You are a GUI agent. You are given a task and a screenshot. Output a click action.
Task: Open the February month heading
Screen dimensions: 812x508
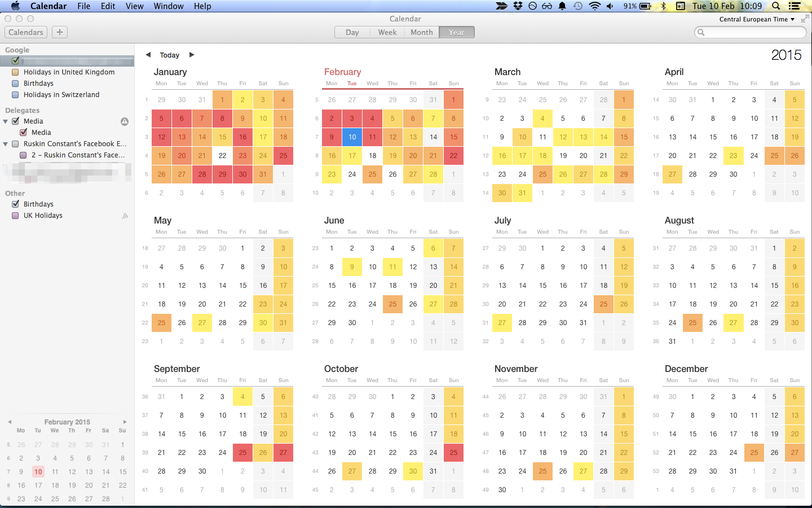(x=342, y=72)
